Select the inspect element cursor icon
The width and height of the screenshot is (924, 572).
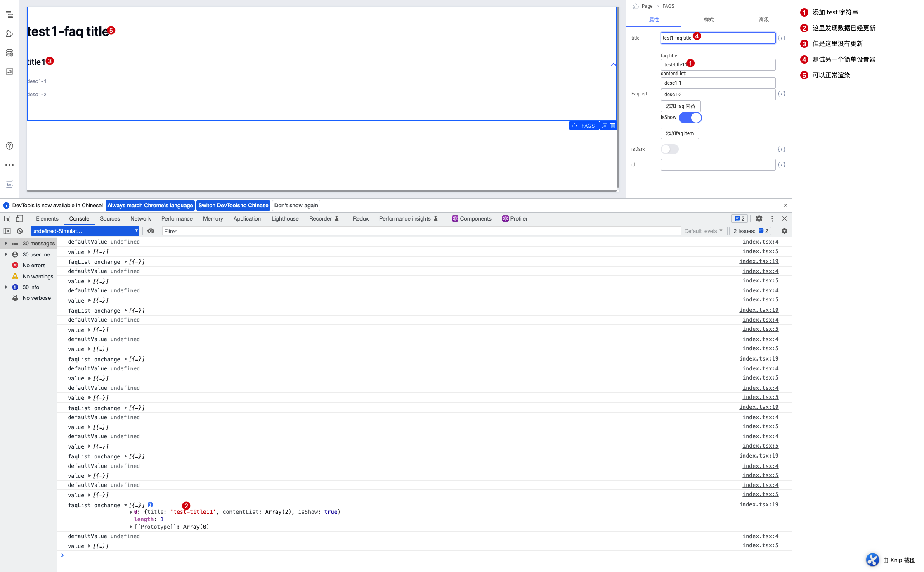[7, 219]
